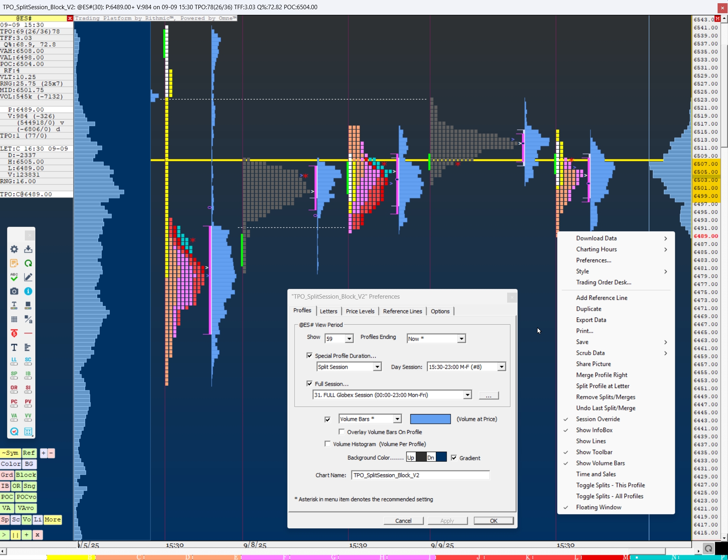This screenshot has width=728, height=560.
Task: Take a snapshot with the camera icon
Action: (14, 291)
